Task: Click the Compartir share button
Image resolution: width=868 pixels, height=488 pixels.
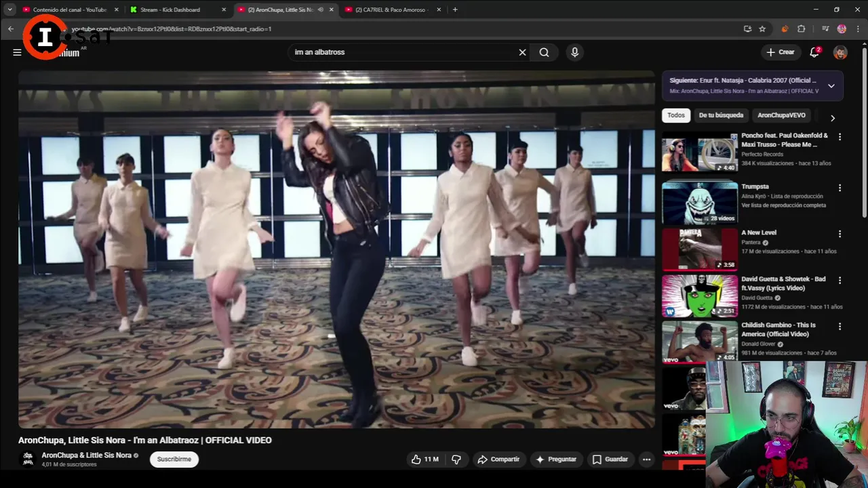Action: pos(498,460)
